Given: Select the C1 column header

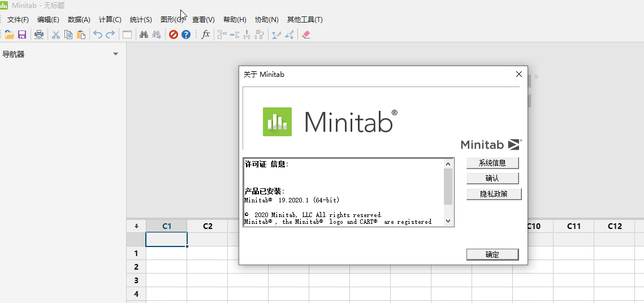Looking at the screenshot, I should point(167,226).
